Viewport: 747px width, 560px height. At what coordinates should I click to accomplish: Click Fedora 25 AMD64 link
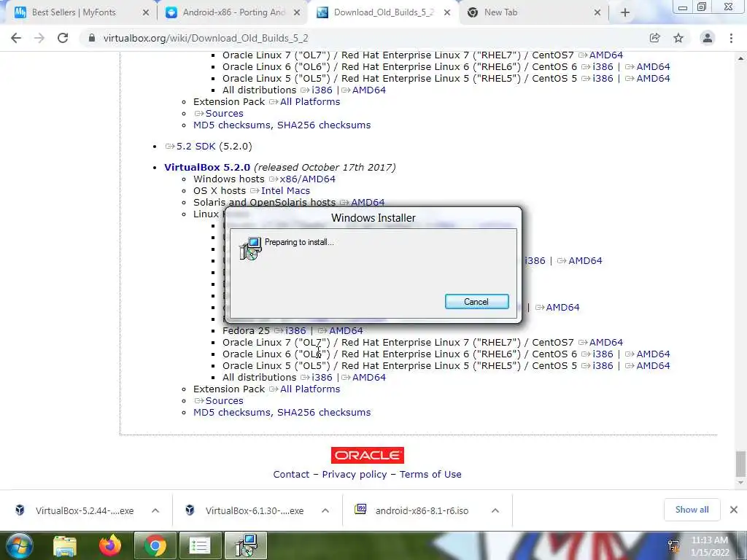click(346, 330)
